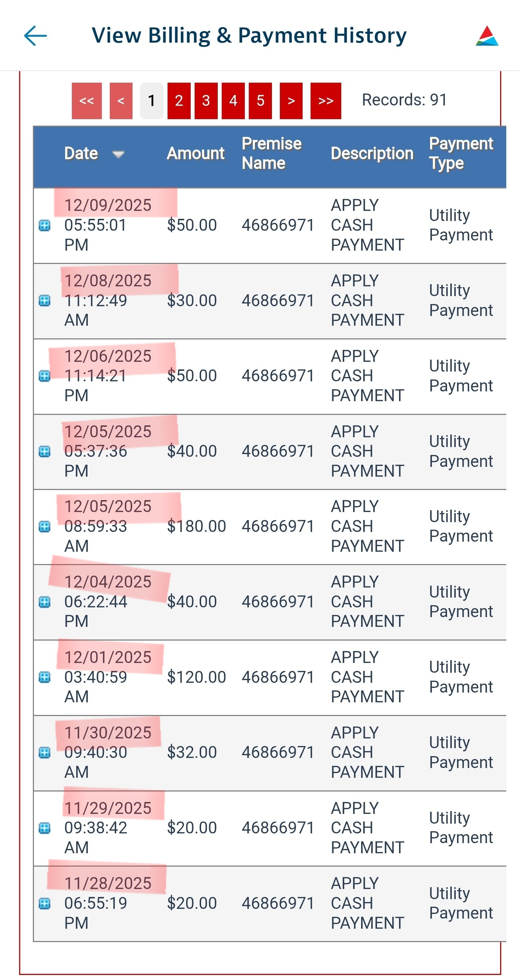Click the Description column header
Viewport: 520px width, 980px height.
click(x=372, y=154)
